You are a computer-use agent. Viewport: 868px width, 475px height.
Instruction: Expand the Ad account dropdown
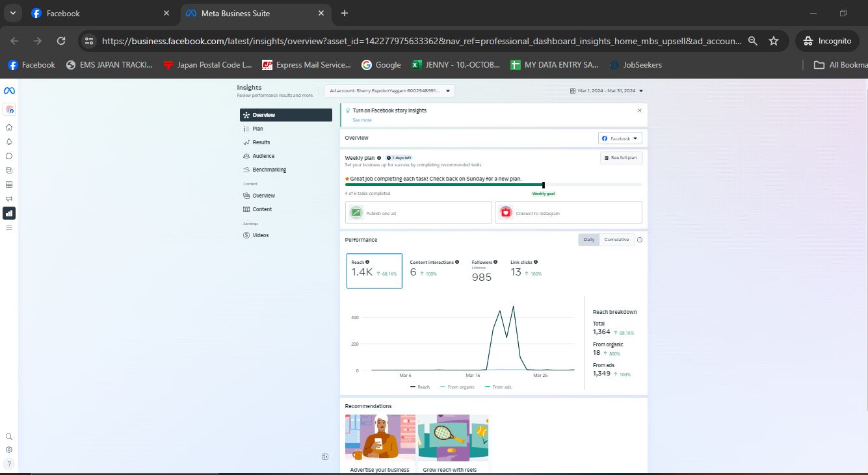click(389, 91)
